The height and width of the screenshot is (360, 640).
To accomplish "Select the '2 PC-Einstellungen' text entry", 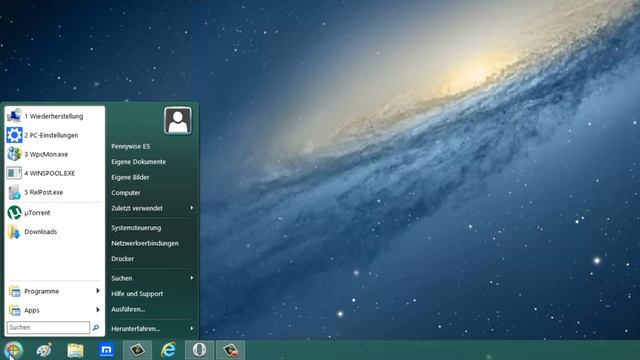I will point(51,135).
